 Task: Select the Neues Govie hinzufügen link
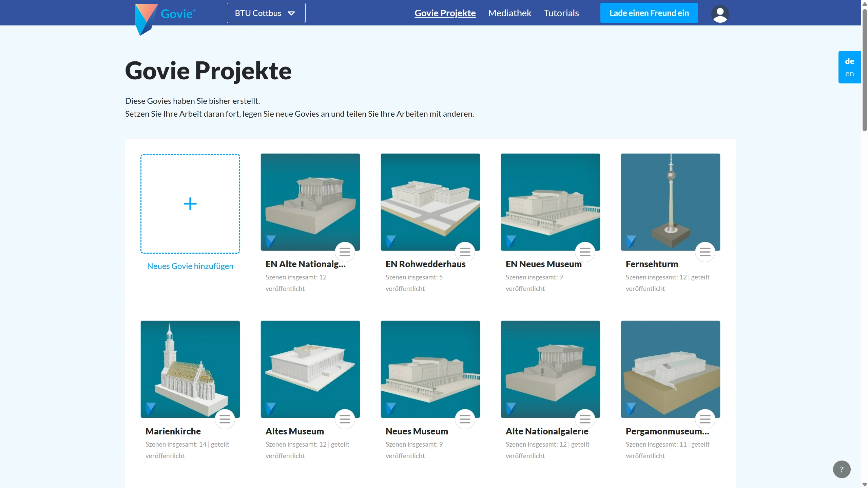coord(190,266)
